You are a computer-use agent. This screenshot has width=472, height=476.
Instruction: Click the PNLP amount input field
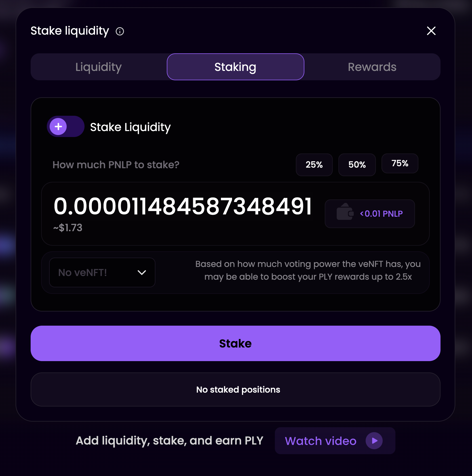(x=183, y=207)
